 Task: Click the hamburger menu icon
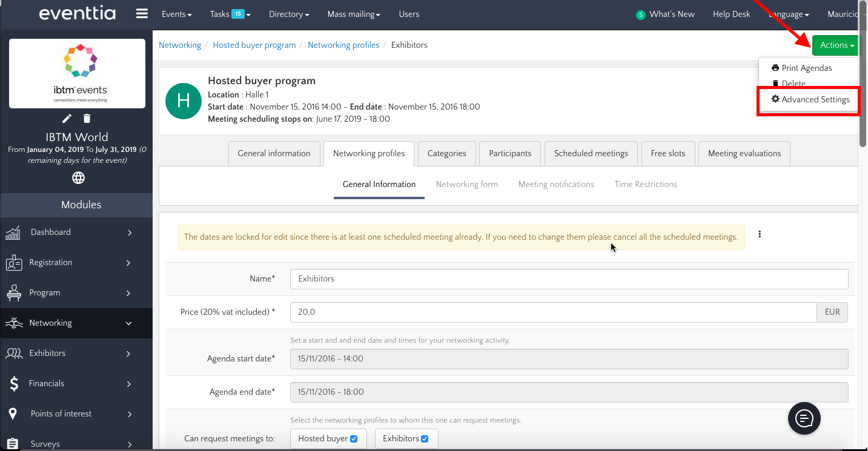[142, 14]
